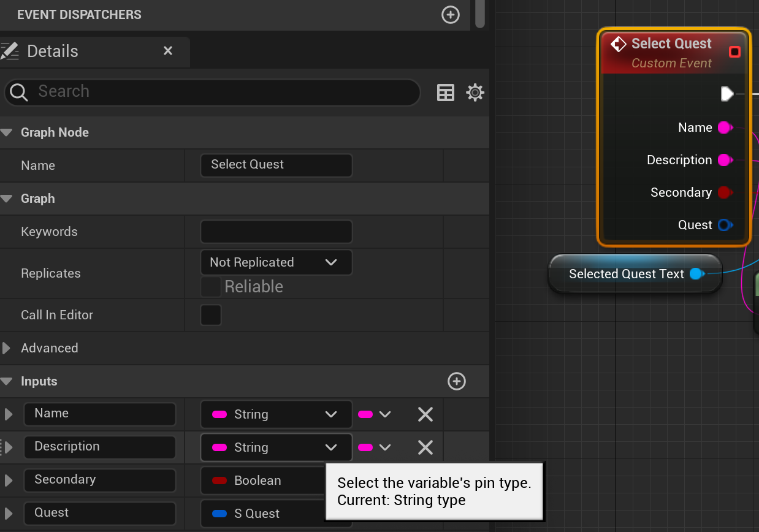
Task: Open the S Quest type dropdown
Action: 262,514
